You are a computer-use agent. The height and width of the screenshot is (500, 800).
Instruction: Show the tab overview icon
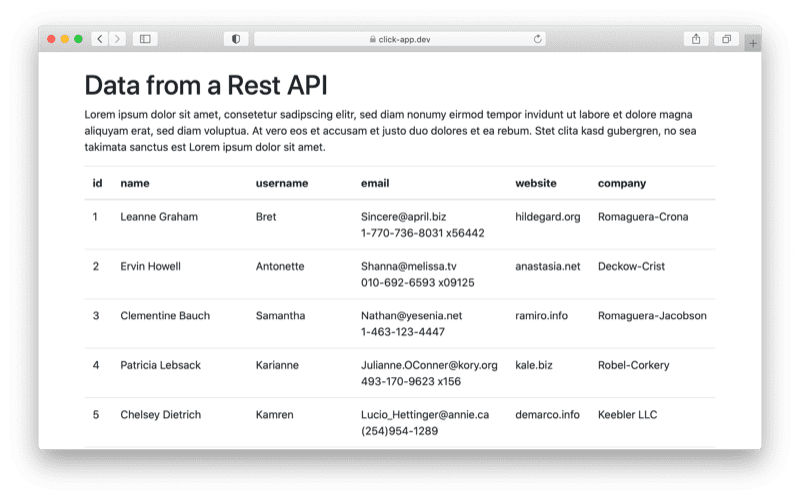coord(727,39)
